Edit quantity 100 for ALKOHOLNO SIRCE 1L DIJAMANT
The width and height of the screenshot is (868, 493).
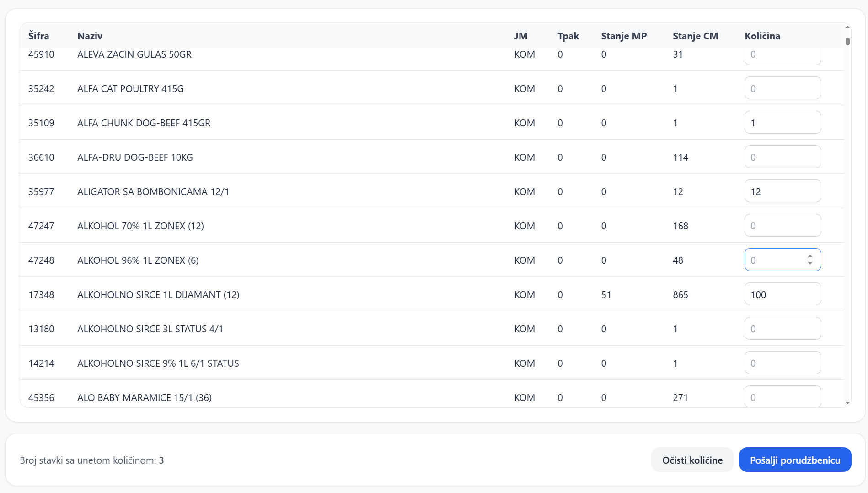pos(782,294)
